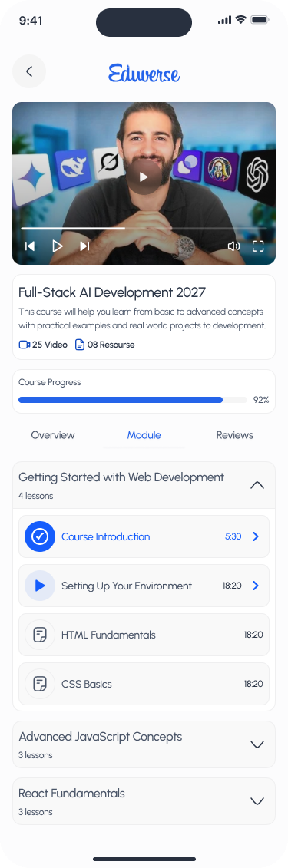Click the Course Progress bar

coord(133,400)
